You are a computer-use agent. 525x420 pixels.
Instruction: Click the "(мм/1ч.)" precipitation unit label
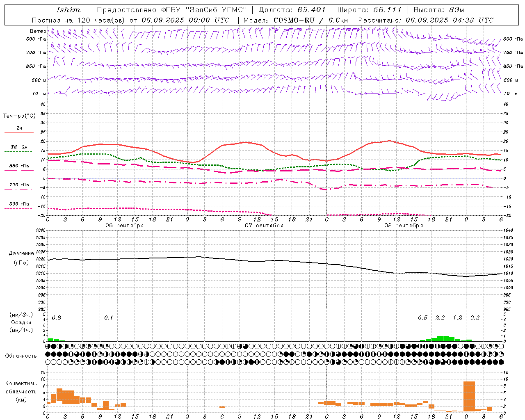click(21, 330)
